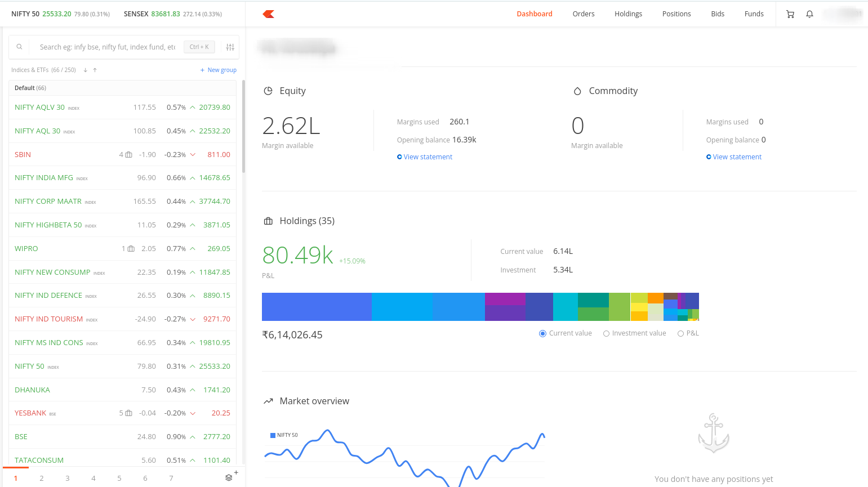Select the NIFTY IND DEFENCE row

[x=122, y=296]
